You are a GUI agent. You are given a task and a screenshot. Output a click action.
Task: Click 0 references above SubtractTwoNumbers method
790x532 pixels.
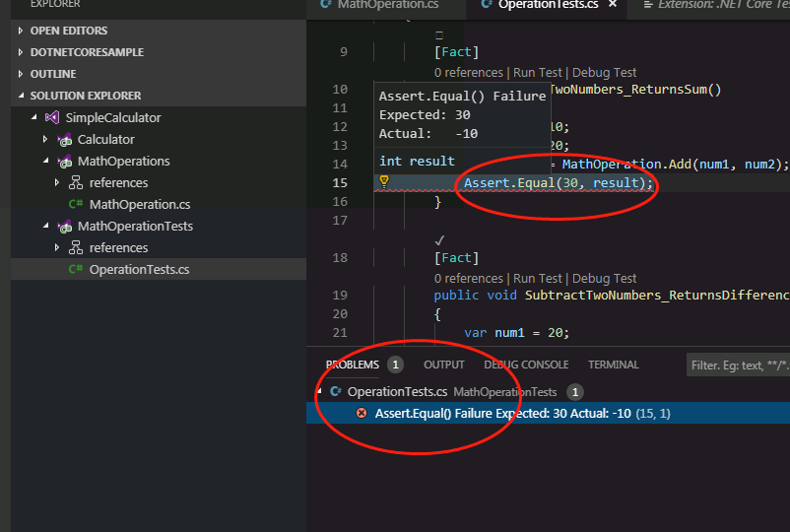click(x=469, y=278)
